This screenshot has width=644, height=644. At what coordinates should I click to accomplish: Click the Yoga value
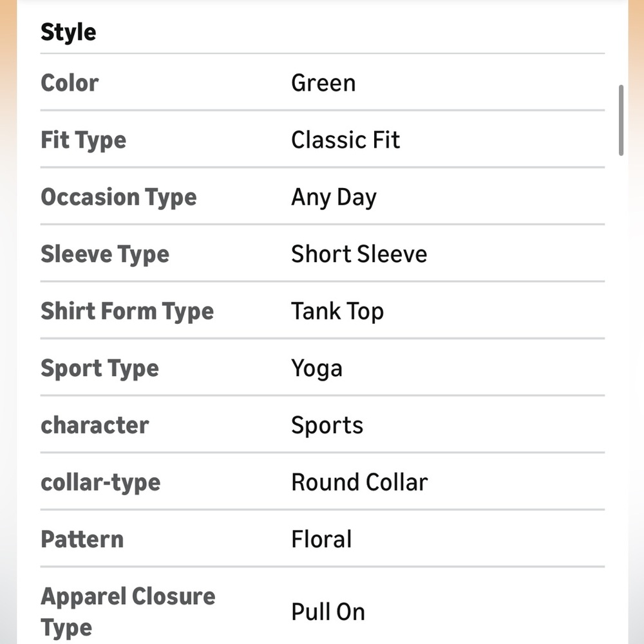click(317, 368)
